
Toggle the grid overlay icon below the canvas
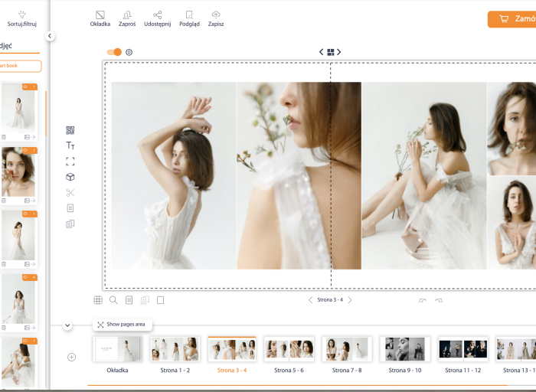tap(98, 300)
